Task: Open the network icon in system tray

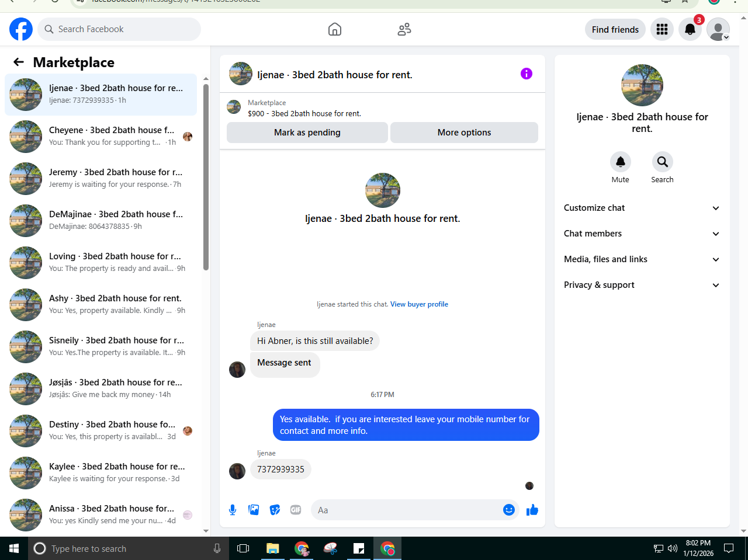Action: [659, 548]
